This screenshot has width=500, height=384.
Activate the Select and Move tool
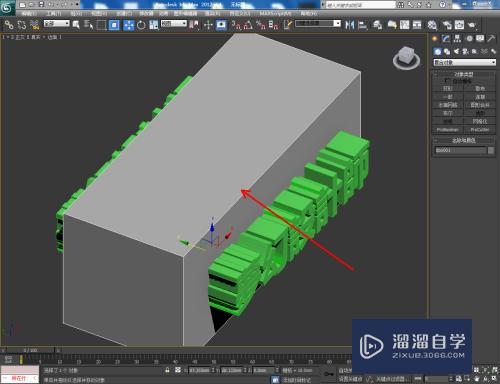point(128,25)
